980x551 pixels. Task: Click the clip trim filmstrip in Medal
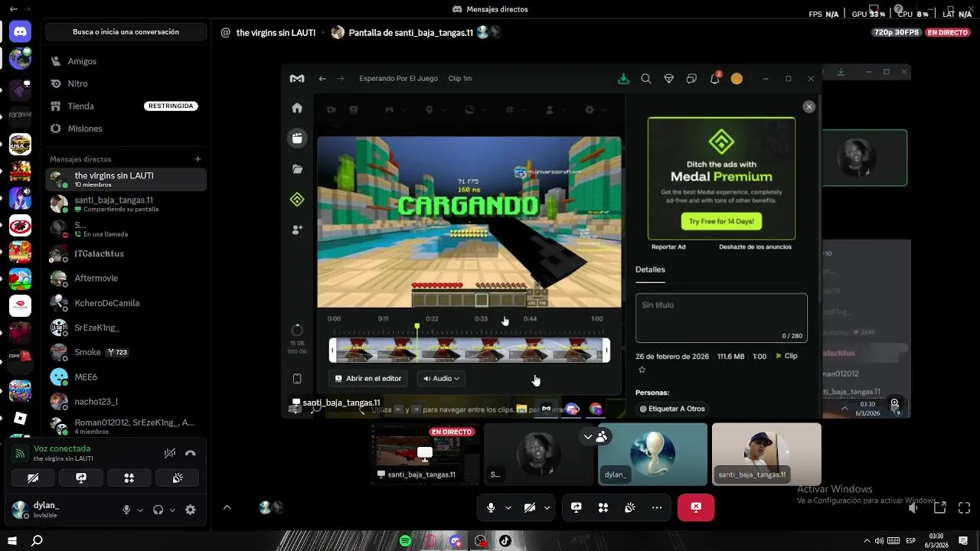click(469, 350)
